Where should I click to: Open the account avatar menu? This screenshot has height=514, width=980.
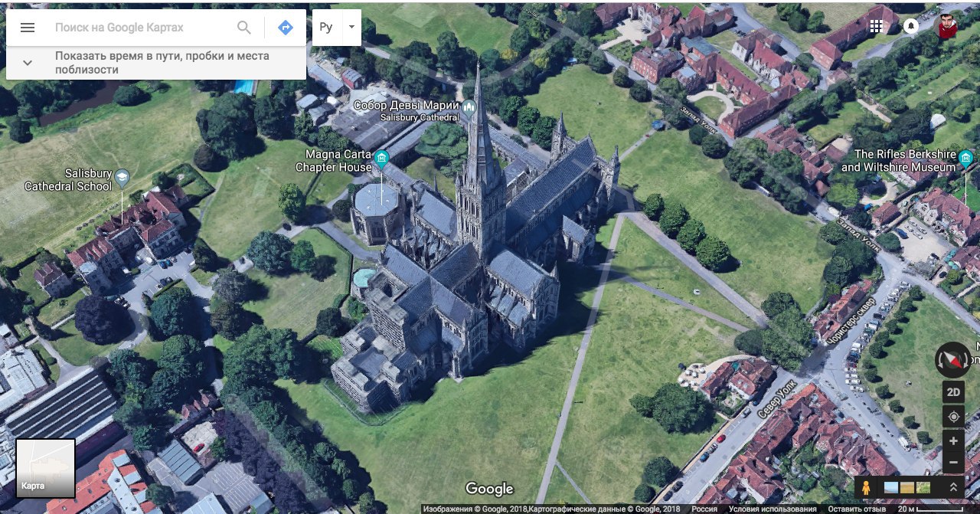(948, 26)
